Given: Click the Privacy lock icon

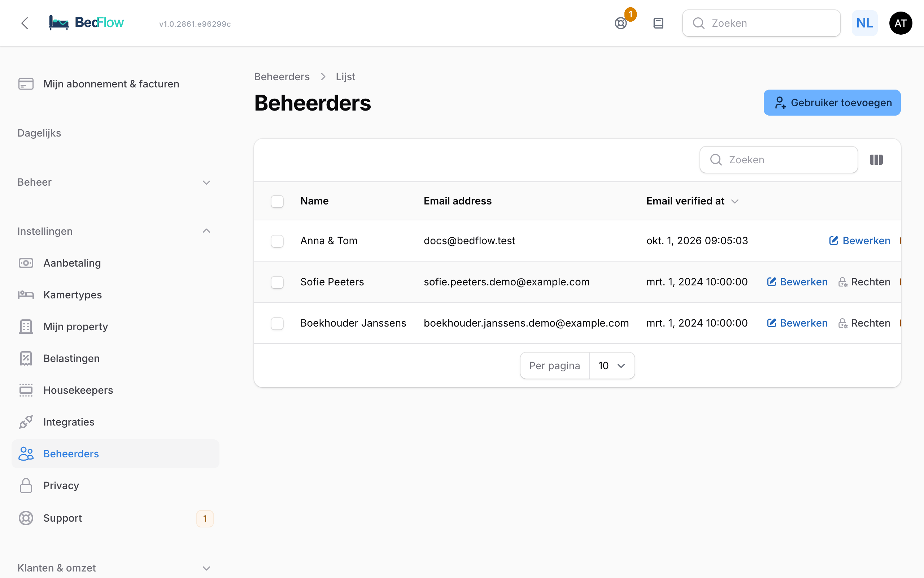Looking at the screenshot, I should pos(26,486).
